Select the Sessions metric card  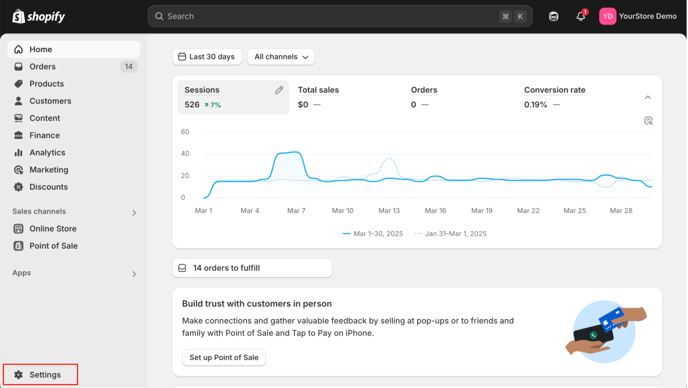(233, 97)
